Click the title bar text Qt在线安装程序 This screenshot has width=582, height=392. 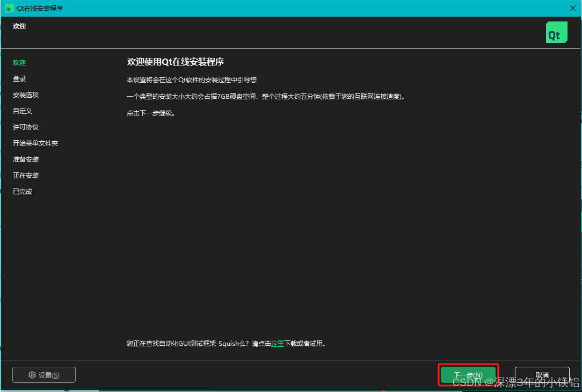pyautogui.click(x=40, y=8)
